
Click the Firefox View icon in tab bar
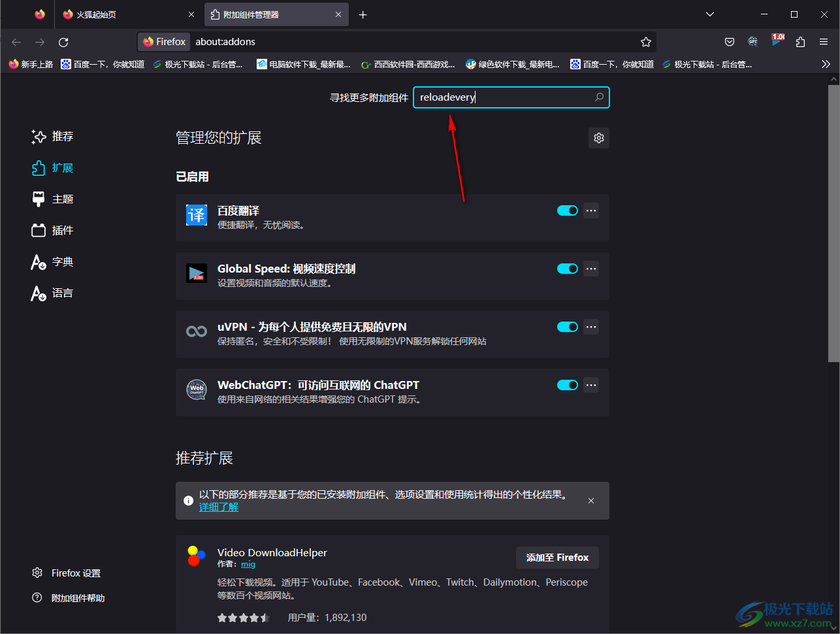(40, 14)
